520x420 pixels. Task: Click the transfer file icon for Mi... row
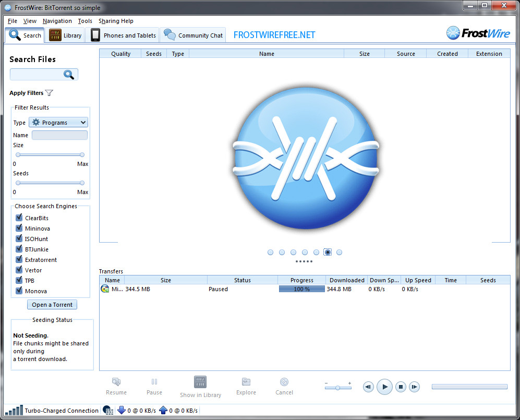[x=105, y=289]
